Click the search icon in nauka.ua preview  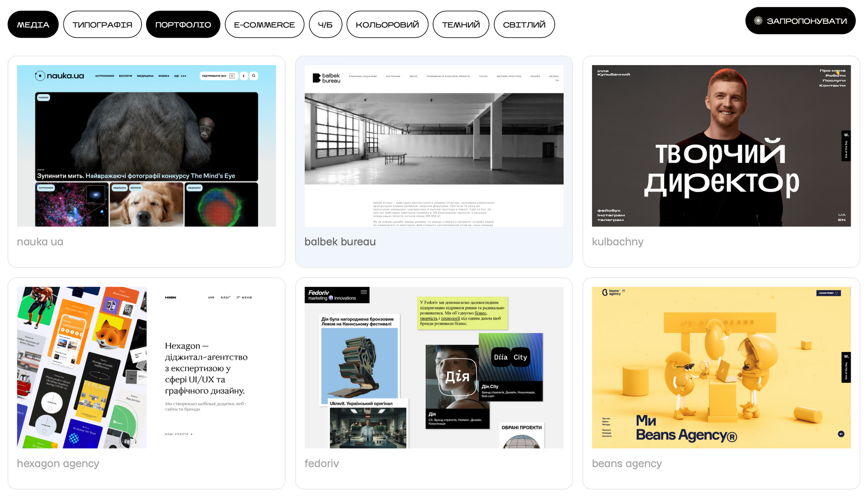coord(254,75)
